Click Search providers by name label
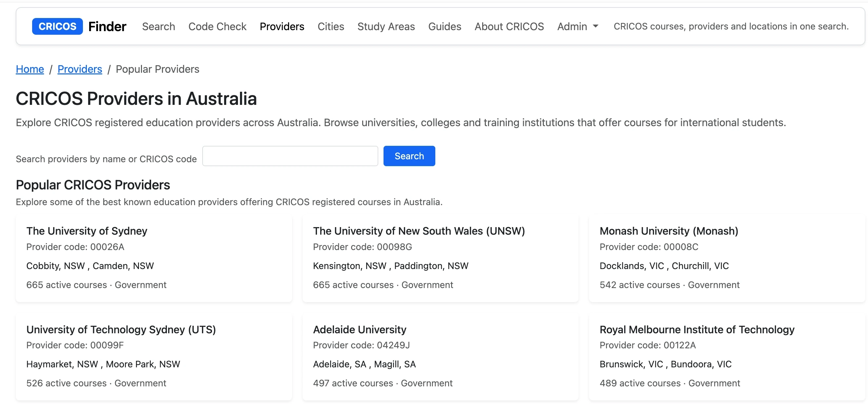Screen dimensions: 868x407 106,159
